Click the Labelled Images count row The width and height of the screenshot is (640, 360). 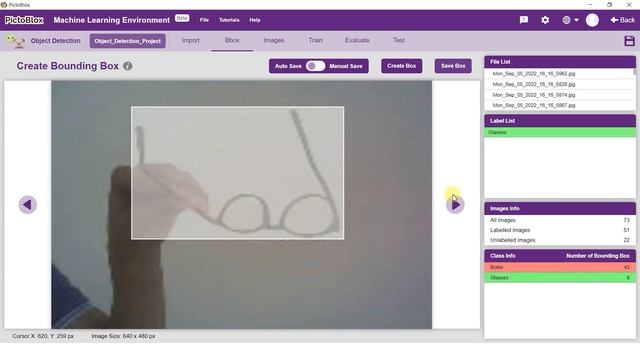coord(560,231)
